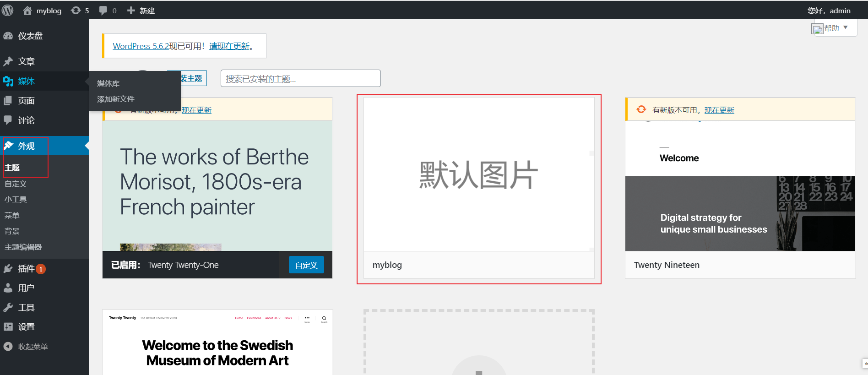
Task: Collapse the menu with 收起菜单 arrow icon
Action: pos(8,347)
